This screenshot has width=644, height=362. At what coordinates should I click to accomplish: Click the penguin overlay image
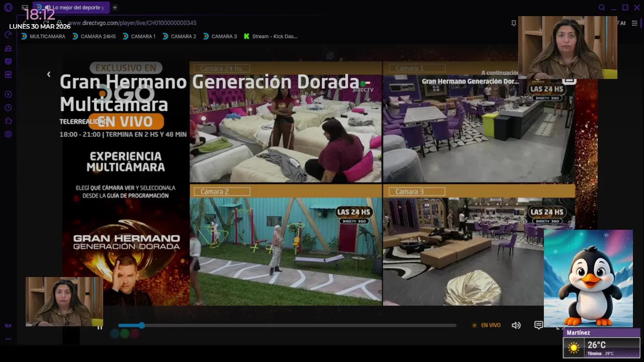588,279
